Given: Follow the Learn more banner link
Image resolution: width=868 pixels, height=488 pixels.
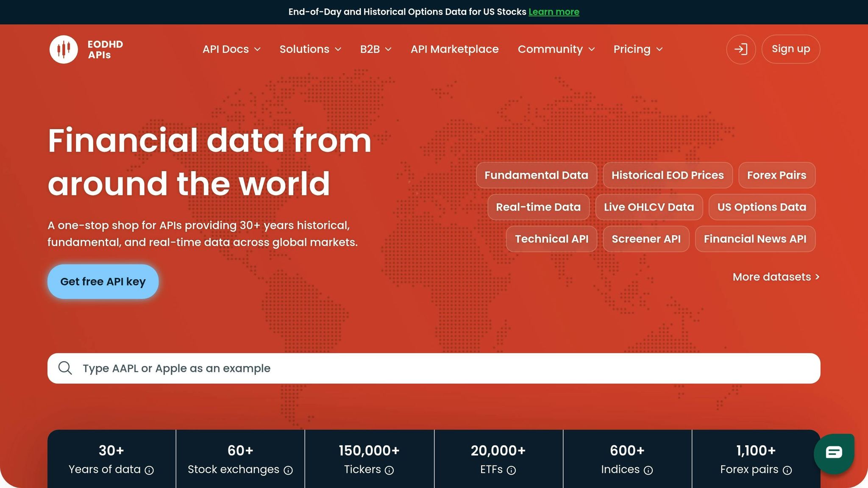Looking at the screenshot, I should click(x=554, y=12).
